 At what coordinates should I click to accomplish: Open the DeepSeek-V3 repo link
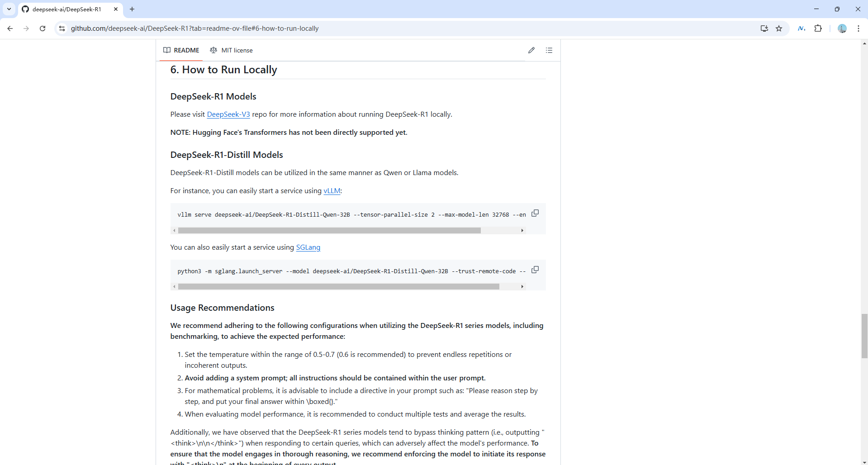pyautogui.click(x=228, y=114)
